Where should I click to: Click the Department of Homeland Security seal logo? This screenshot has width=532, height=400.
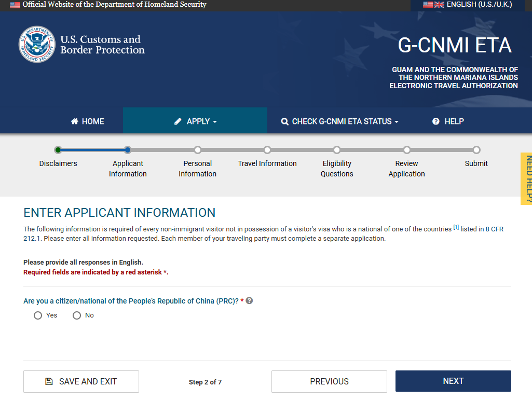tap(37, 45)
